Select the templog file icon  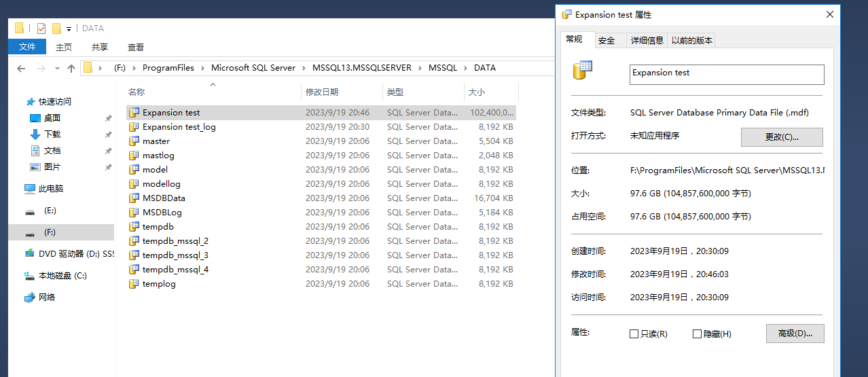click(134, 284)
